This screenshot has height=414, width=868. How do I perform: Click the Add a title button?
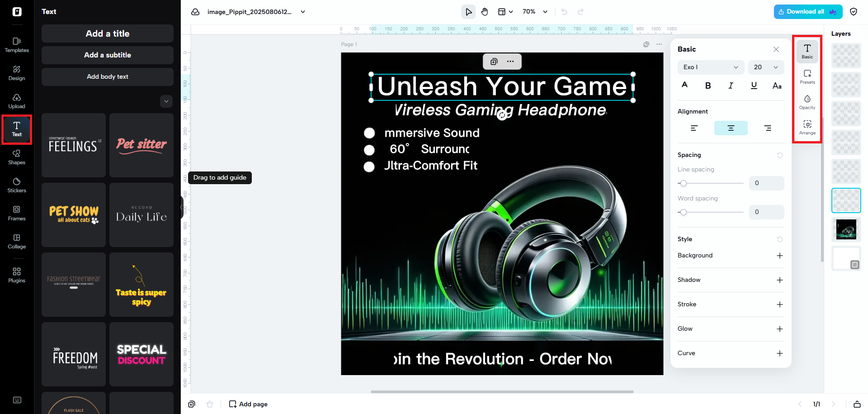click(108, 33)
